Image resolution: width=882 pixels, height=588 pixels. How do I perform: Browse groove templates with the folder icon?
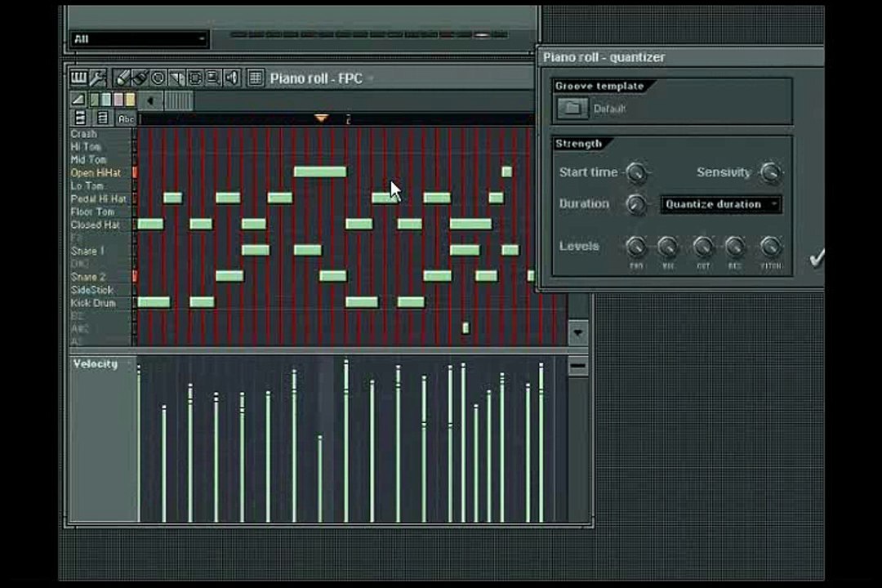(572, 108)
